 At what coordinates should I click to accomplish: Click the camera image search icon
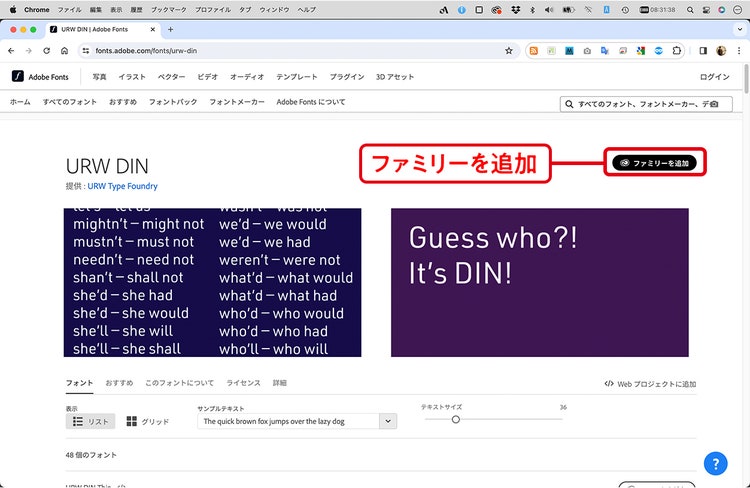pyautogui.click(x=714, y=104)
